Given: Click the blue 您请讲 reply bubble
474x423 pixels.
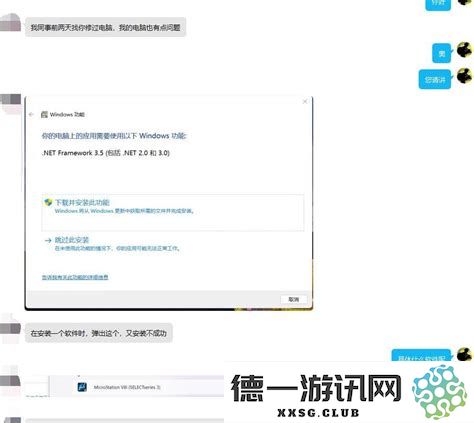Looking at the screenshot, I should click(435, 80).
